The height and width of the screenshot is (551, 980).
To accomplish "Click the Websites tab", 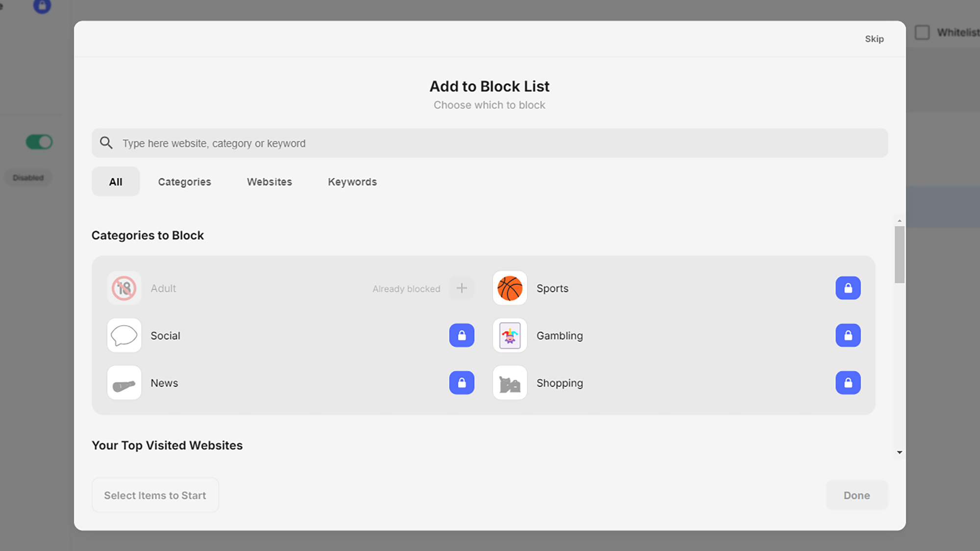I will [269, 182].
